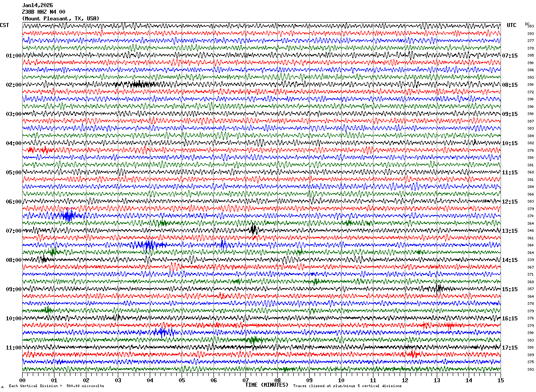The width and height of the screenshot is (536, 392).
Task: Click the date text "Jan14,2026"
Action: (37, 5)
